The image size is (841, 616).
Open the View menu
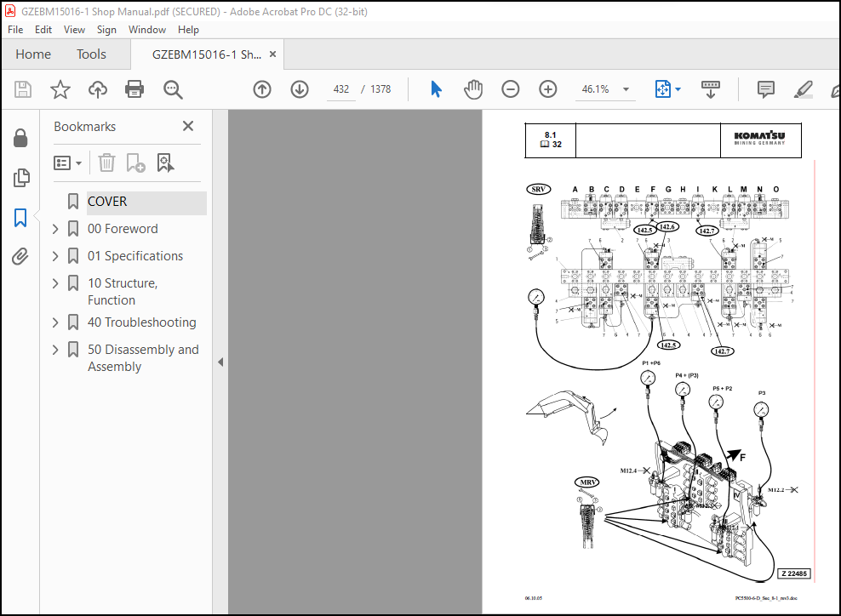pos(74,30)
